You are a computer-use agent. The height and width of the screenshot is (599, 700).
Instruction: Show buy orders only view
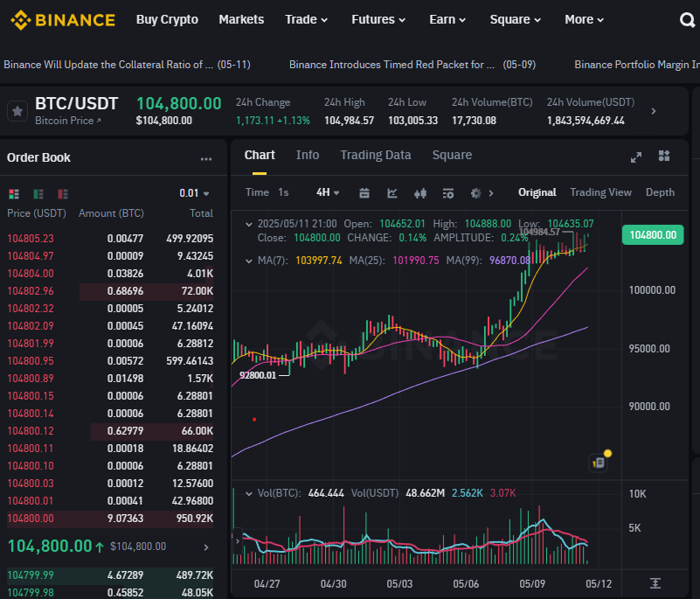[x=38, y=194]
